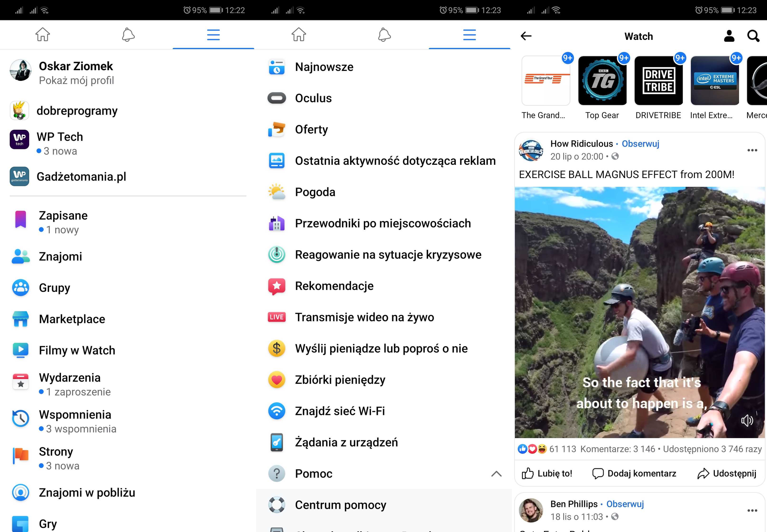Screen dimensions: 767x532
Task: Tap Pokaż mój profil link
Action: coord(76,81)
